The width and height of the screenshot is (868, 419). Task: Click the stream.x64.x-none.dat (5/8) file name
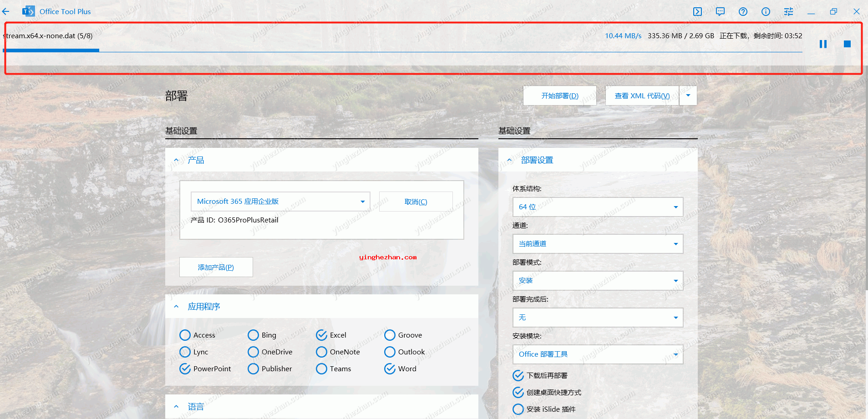pyautogui.click(x=48, y=36)
